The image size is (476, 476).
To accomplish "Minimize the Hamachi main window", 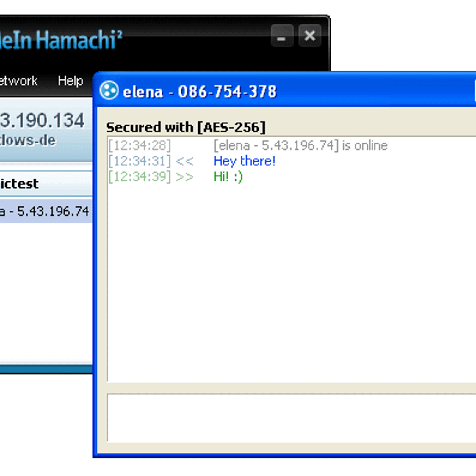I will click(x=282, y=36).
